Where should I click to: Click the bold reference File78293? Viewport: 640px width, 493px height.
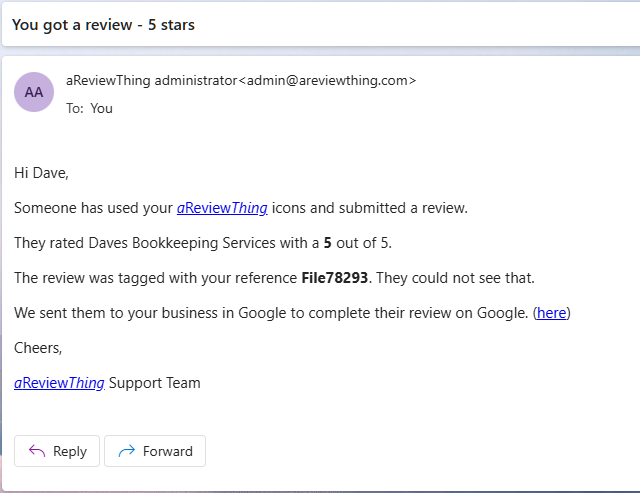point(335,278)
